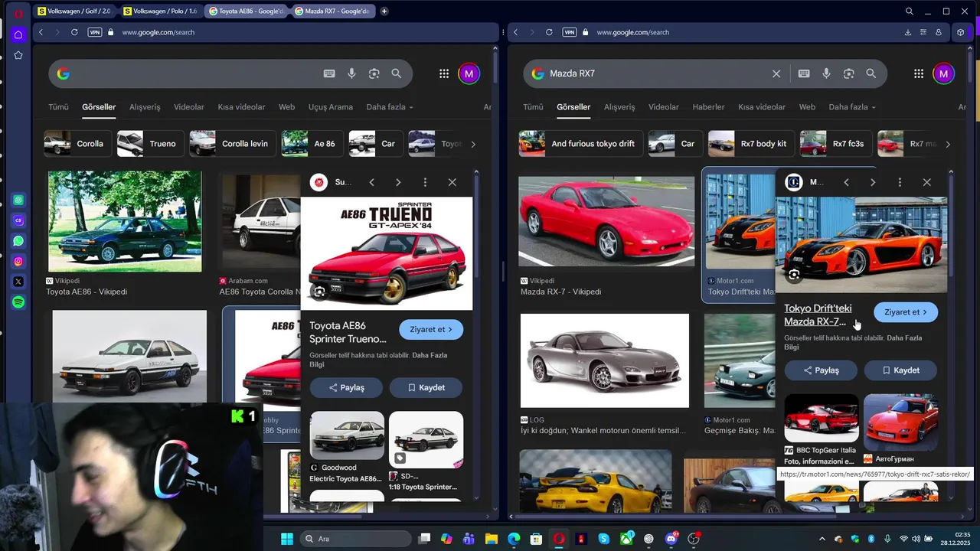Select the Mazda RX7 browser tab
The width and height of the screenshot is (980, 551).
333,11
